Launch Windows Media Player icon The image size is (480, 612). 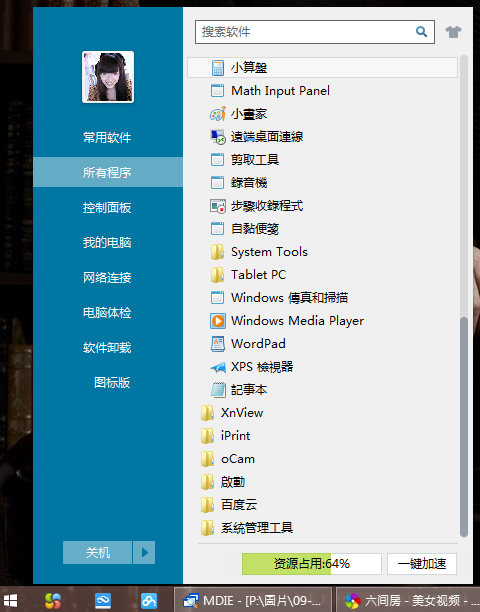click(x=218, y=321)
